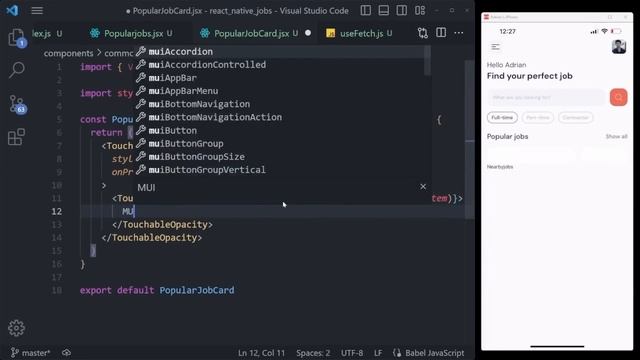The image size is (640, 360).
Task: Toggle bottom panel layout icon
Action: point(383,11)
